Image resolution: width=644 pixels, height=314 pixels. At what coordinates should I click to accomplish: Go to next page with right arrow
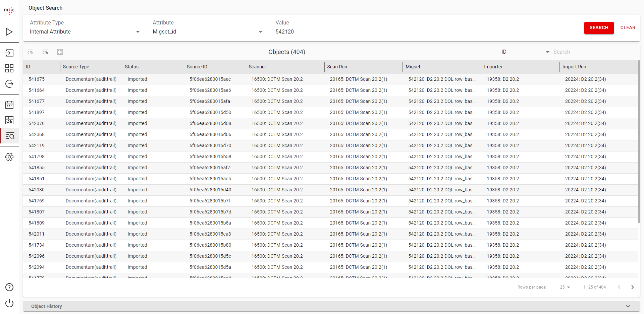point(633,287)
